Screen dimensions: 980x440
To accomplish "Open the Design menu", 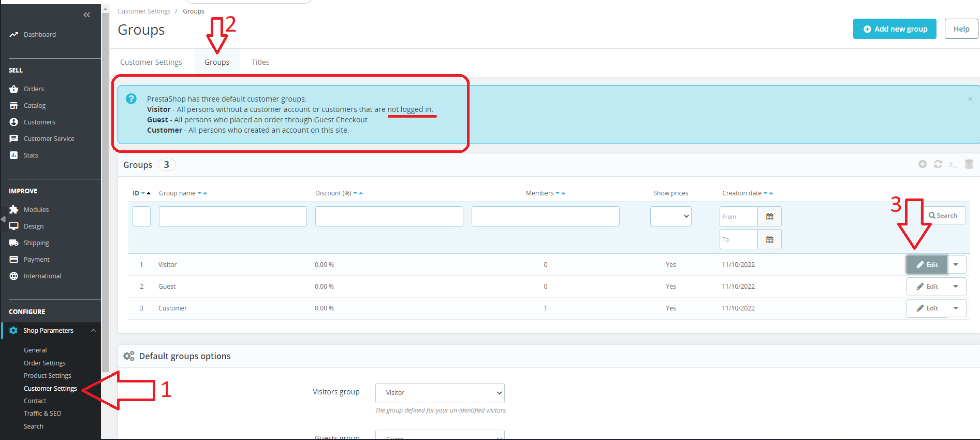I will (x=34, y=226).
